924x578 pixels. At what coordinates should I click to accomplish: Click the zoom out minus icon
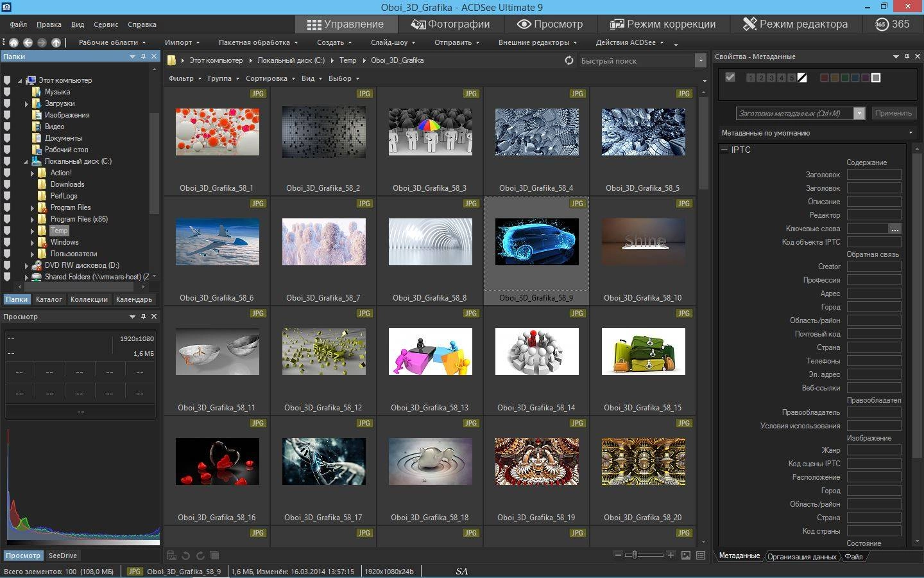pos(618,555)
